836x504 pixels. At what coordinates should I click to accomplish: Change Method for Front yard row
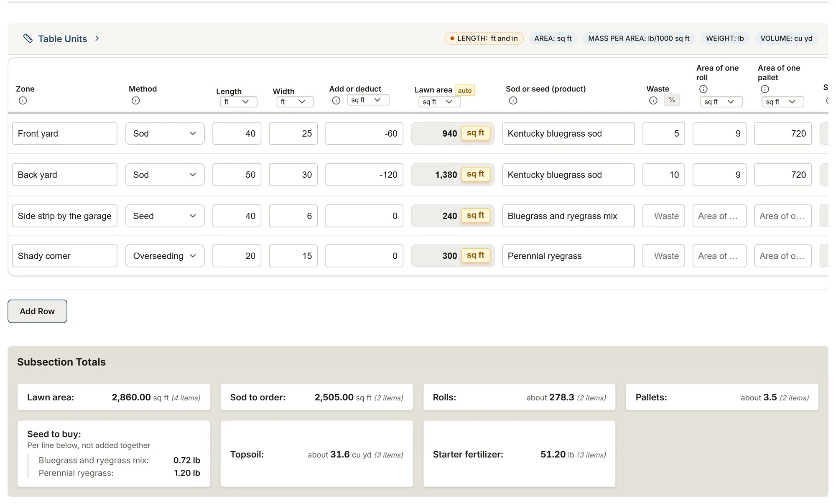coord(165,133)
